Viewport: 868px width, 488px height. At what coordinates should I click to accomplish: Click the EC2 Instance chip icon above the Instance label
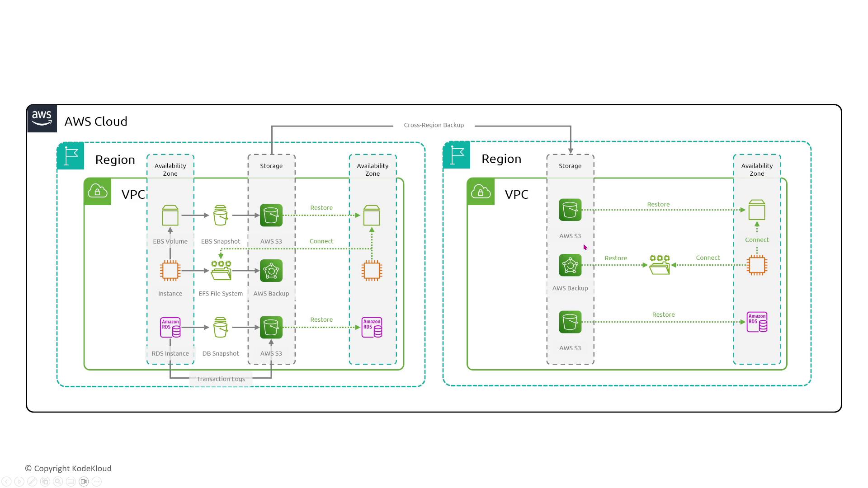click(x=170, y=271)
